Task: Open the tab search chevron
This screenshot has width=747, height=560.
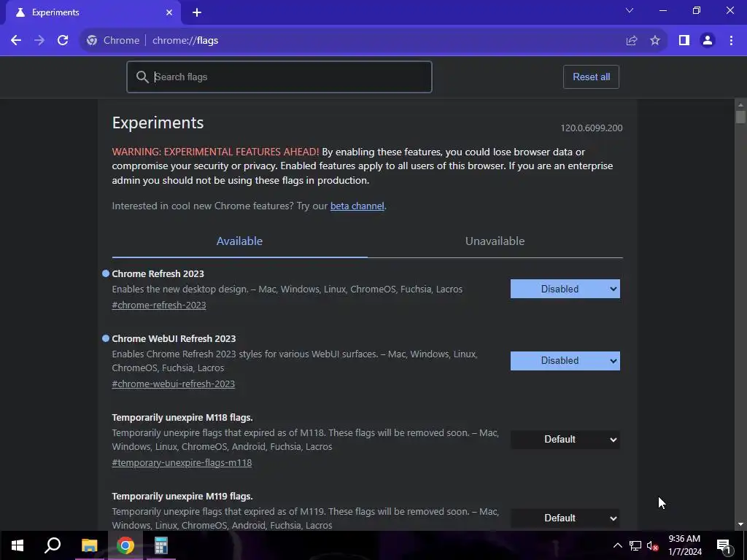Action: (x=630, y=10)
